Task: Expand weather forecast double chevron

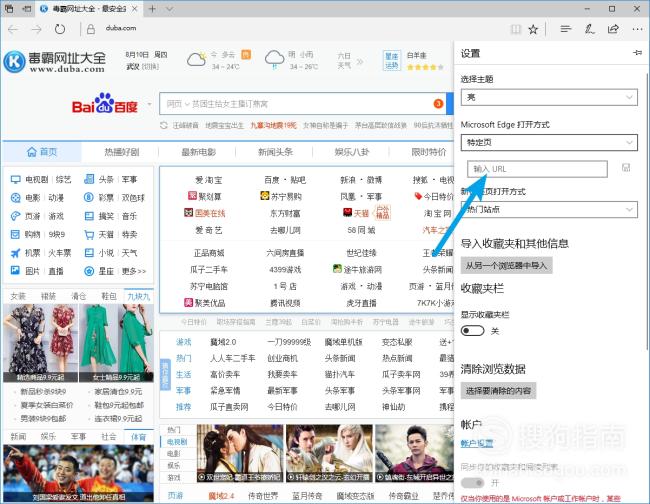Action: pyautogui.click(x=360, y=61)
